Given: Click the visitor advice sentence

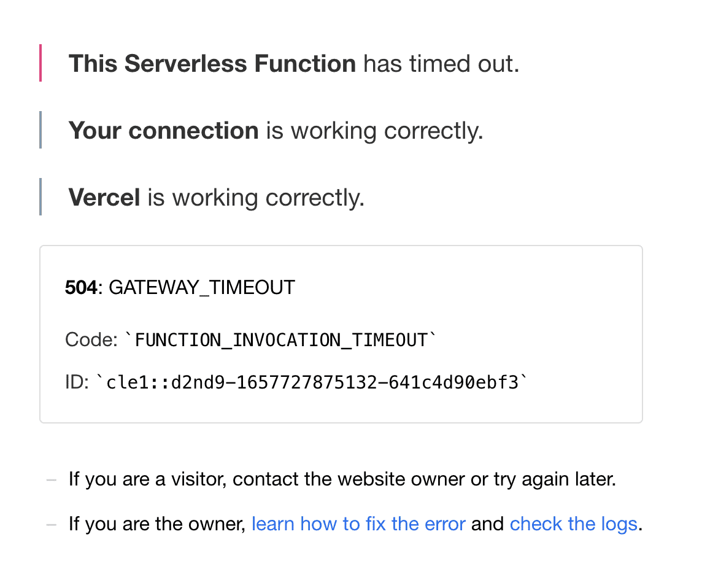Looking at the screenshot, I should 342,479.
